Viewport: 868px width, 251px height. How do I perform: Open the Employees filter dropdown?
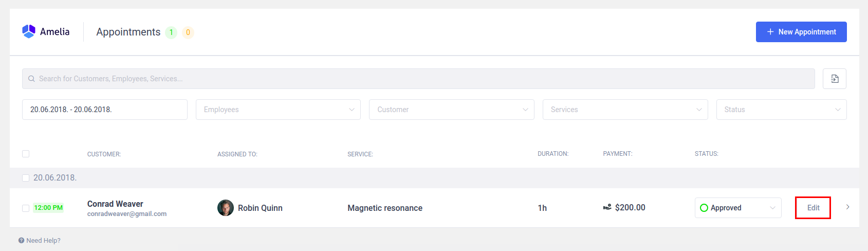click(278, 110)
